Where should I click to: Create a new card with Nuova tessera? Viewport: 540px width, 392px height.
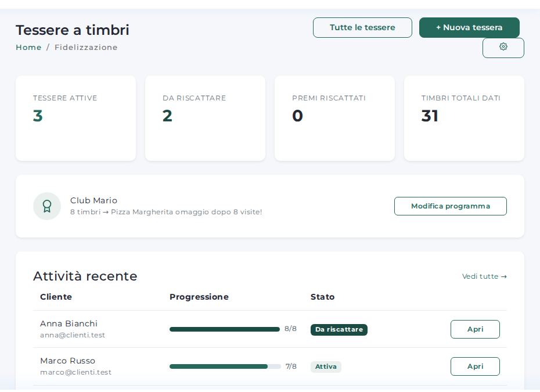point(469,27)
